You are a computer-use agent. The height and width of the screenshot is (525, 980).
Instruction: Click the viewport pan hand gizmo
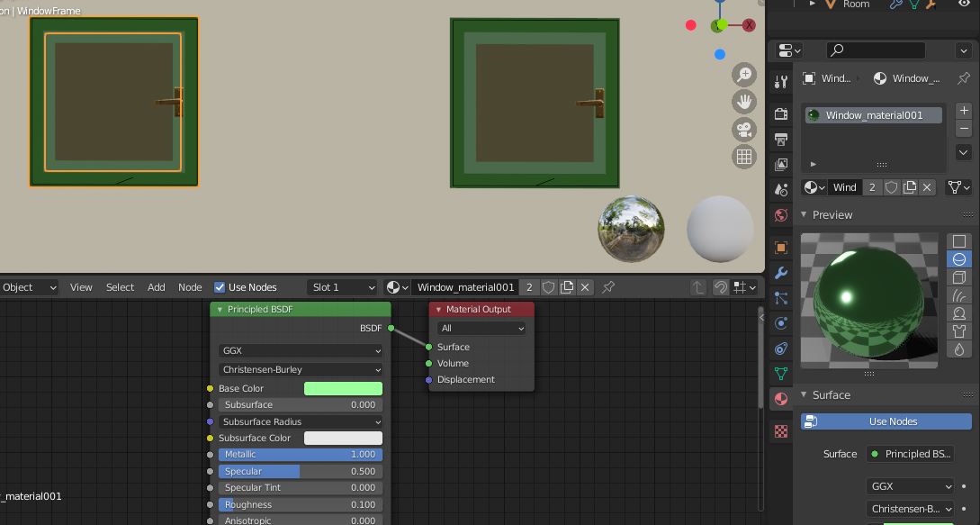[x=743, y=102]
